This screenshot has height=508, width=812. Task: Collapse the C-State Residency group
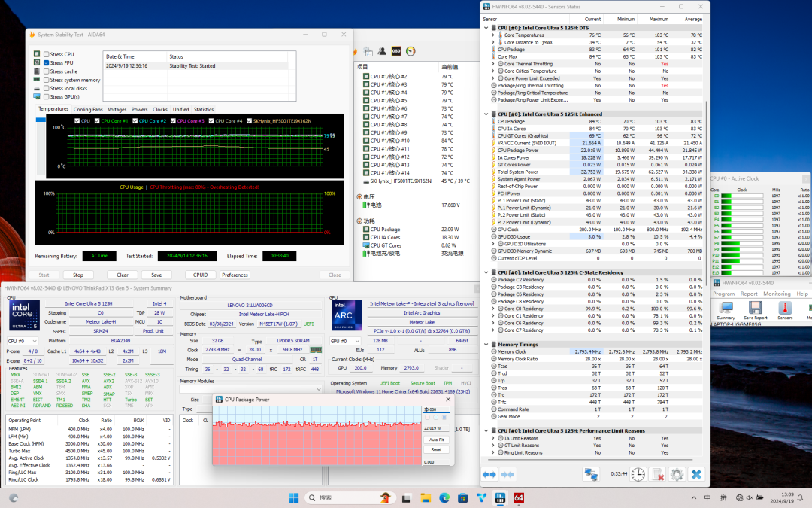coord(486,272)
